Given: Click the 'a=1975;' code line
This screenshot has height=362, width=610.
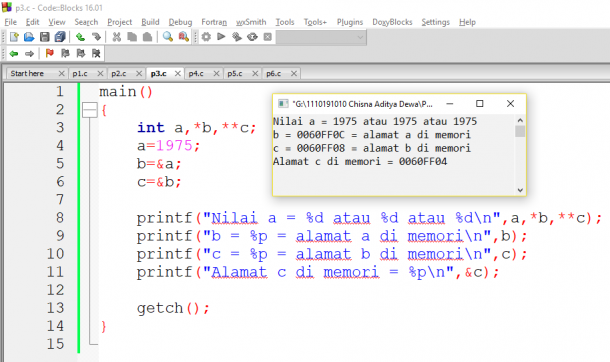Looking at the screenshot, I should tap(168, 146).
